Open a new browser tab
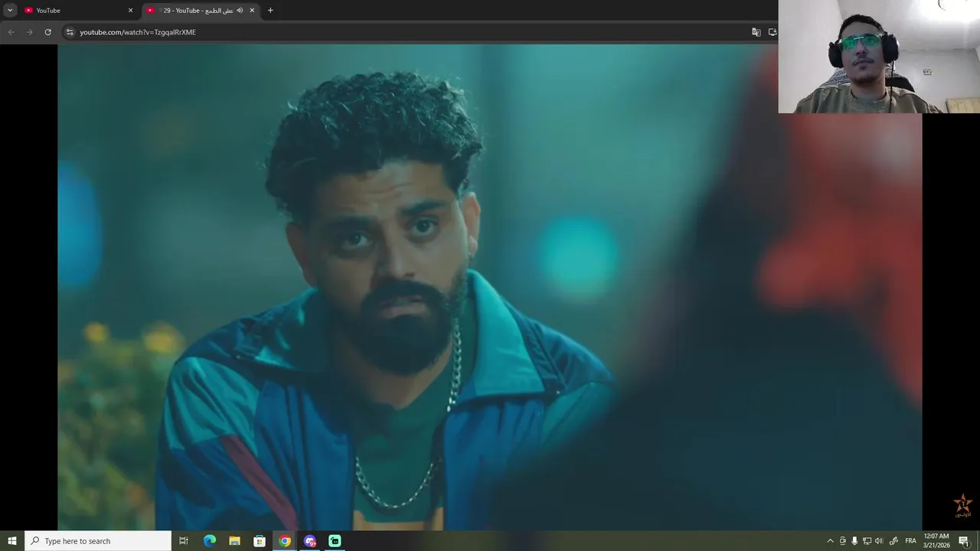This screenshot has width=980, height=551. point(270,11)
